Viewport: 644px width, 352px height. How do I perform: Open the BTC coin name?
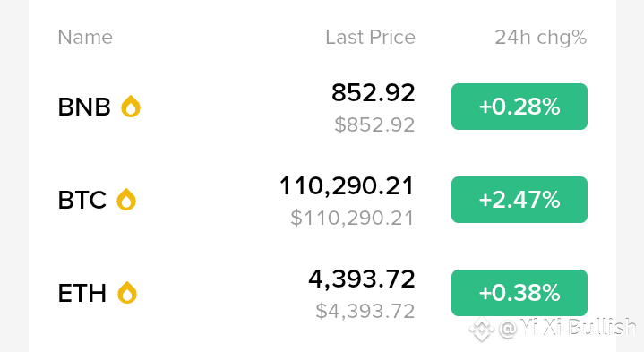click(x=82, y=200)
